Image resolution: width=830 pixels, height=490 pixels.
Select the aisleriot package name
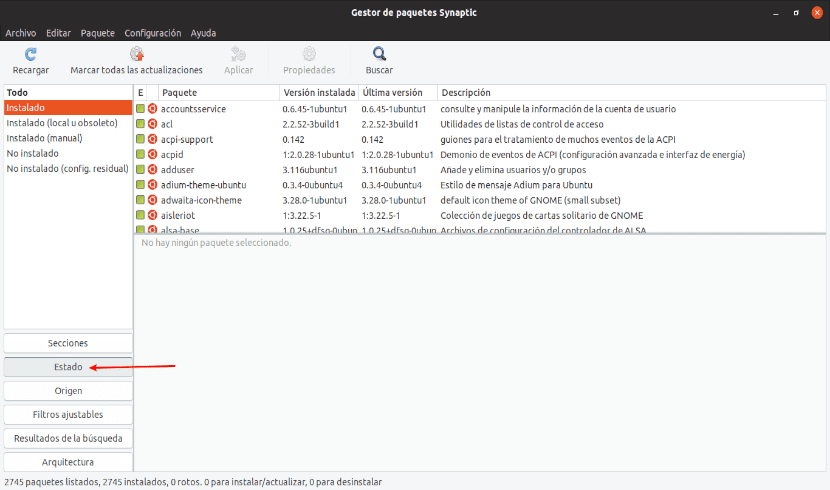coord(178,215)
